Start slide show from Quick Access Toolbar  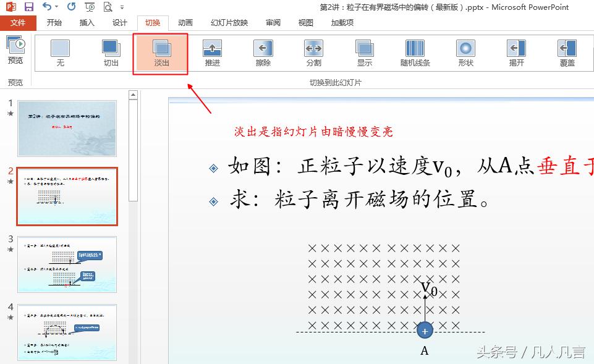[x=88, y=6]
